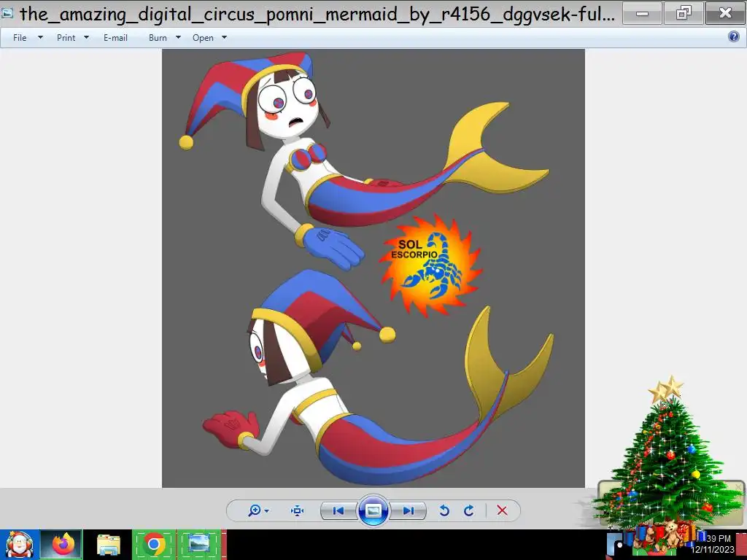The width and height of the screenshot is (747, 560).
Task: Go to the next image
Action: (409, 511)
